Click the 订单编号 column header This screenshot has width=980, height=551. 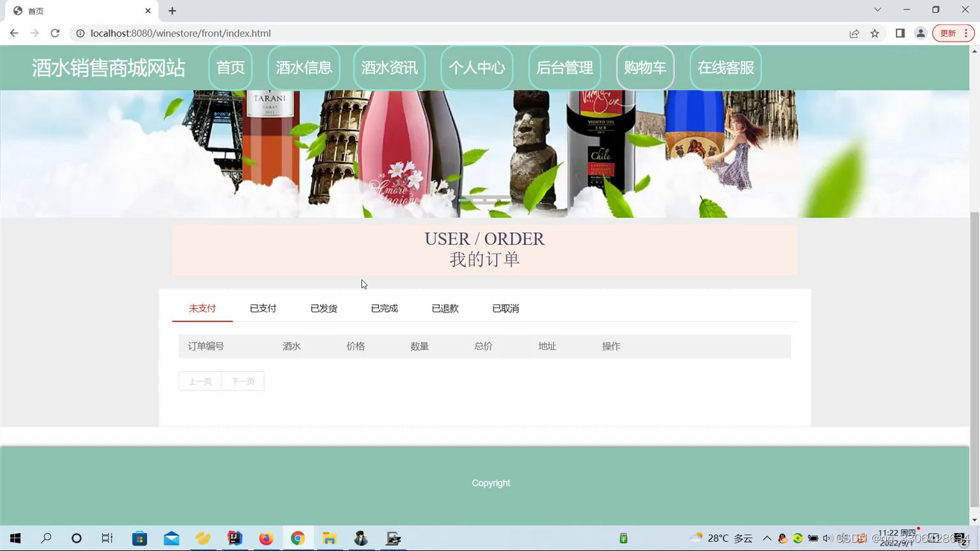click(x=206, y=346)
